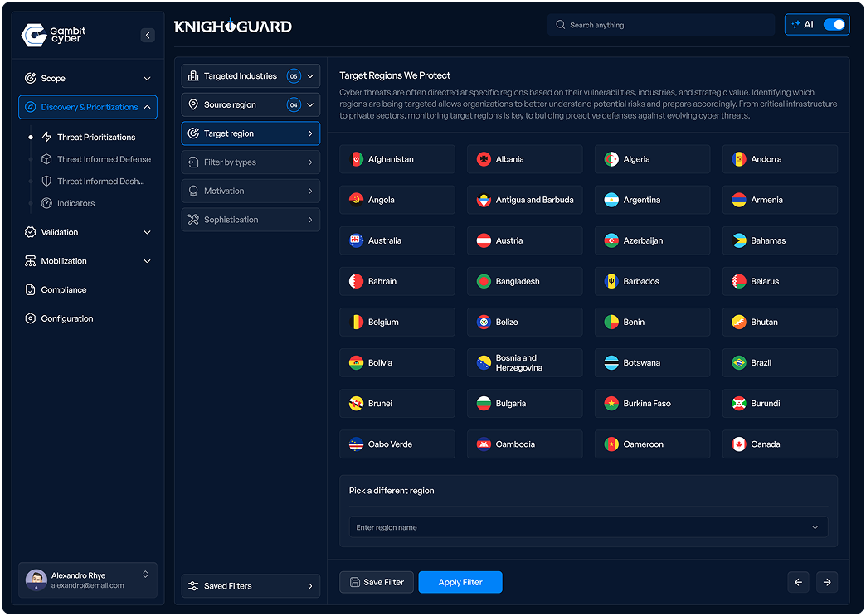Screen dimensions: 866x616
Task: Select Azerbaijan as target region
Action: click(x=652, y=240)
